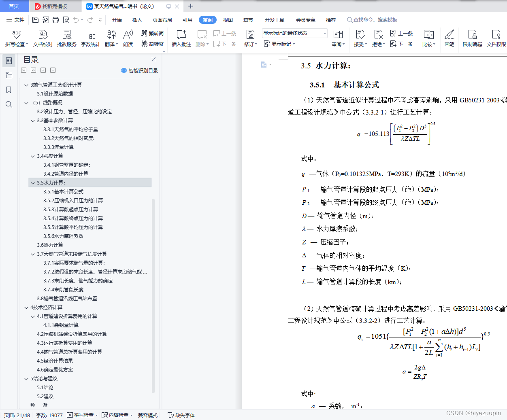Open a new document tab with plus
The width and height of the screenshot is (507, 420).
pos(191,6)
